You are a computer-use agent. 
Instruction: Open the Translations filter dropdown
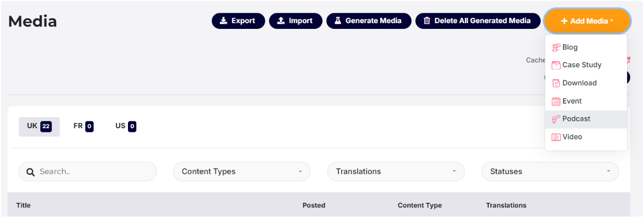tap(396, 171)
